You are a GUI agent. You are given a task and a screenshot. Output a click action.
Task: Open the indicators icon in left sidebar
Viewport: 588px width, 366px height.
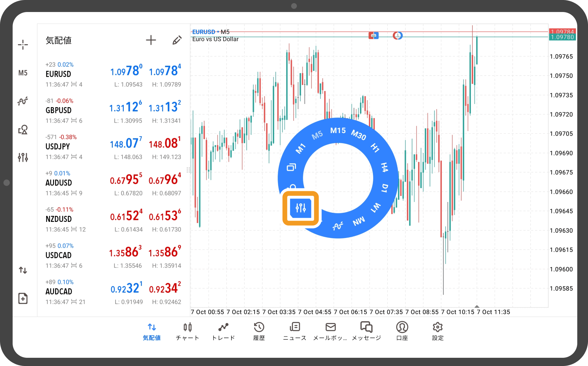coord(23,101)
